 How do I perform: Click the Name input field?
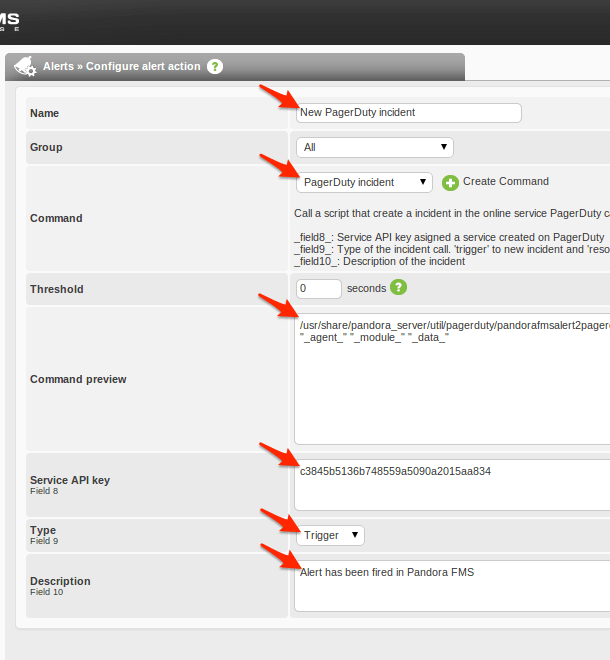[x=409, y=113]
